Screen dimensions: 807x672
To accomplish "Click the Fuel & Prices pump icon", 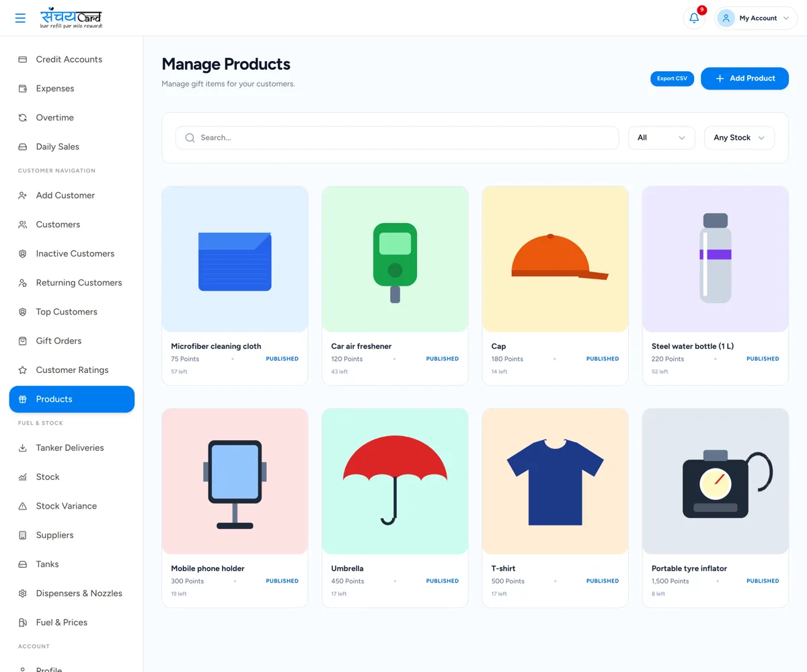I will pos(22,622).
